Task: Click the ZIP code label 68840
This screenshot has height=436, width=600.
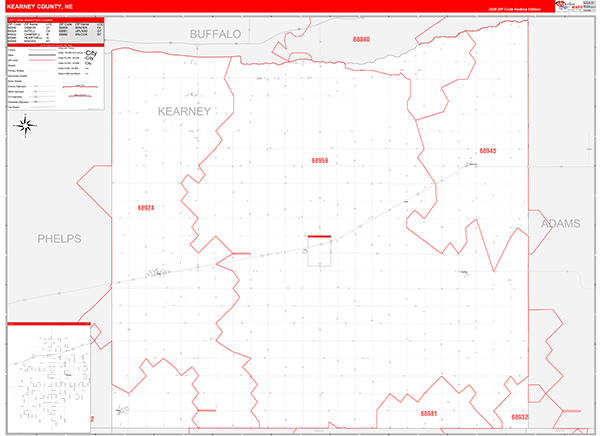Action: click(x=361, y=39)
